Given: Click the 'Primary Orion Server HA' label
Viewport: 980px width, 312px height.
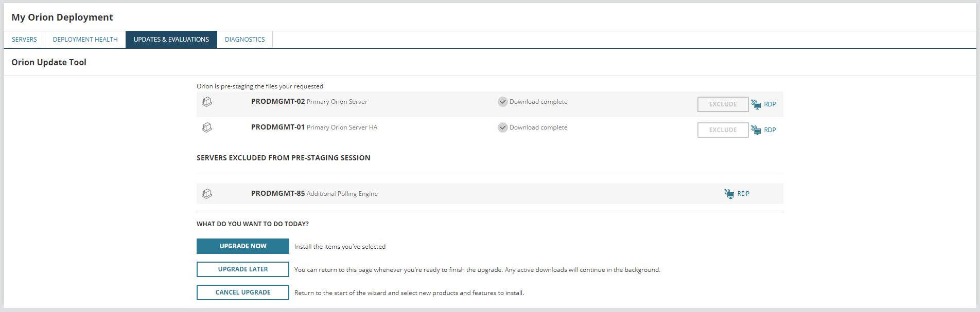Looking at the screenshot, I should (x=342, y=127).
